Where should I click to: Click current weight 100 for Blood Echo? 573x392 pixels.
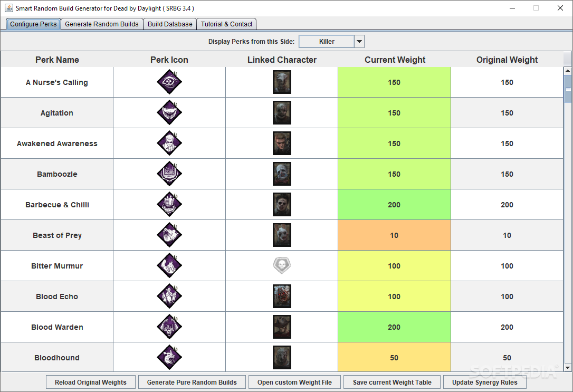coord(394,297)
